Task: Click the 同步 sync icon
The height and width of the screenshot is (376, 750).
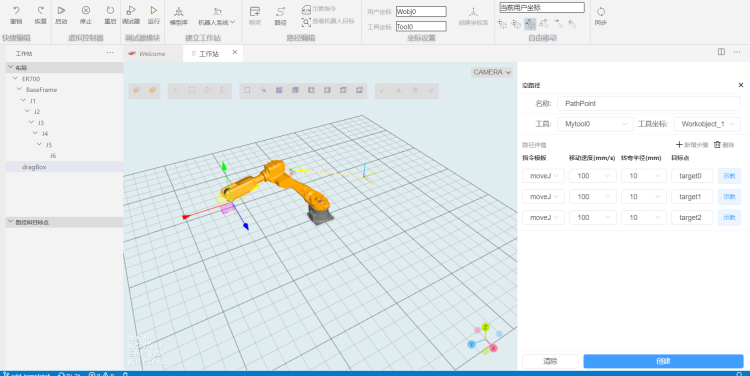Action: pos(601,11)
